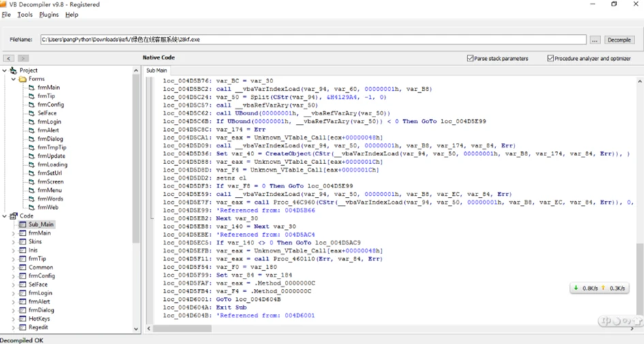Expand the HotKeys node under Code
This screenshot has height=344, width=644.
14,319
